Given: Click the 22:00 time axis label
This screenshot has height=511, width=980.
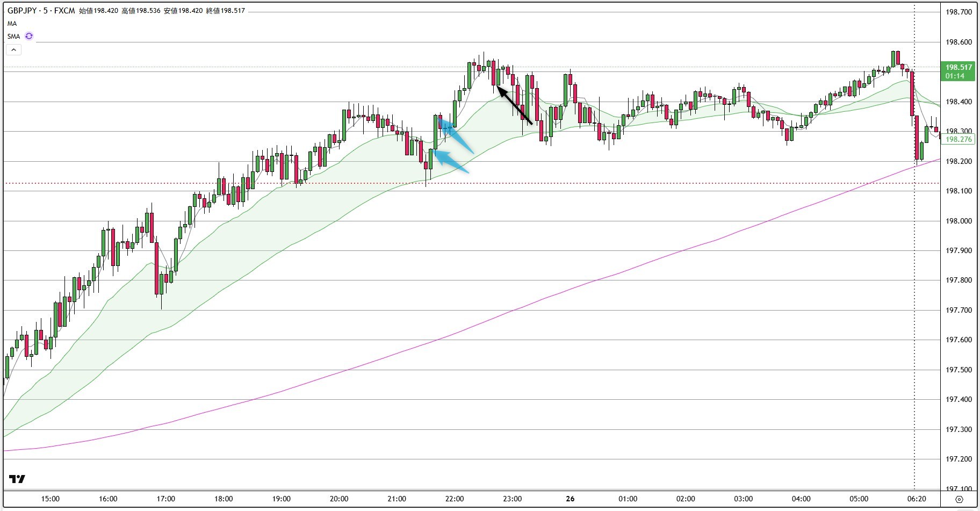Looking at the screenshot, I should pos(455,499).
